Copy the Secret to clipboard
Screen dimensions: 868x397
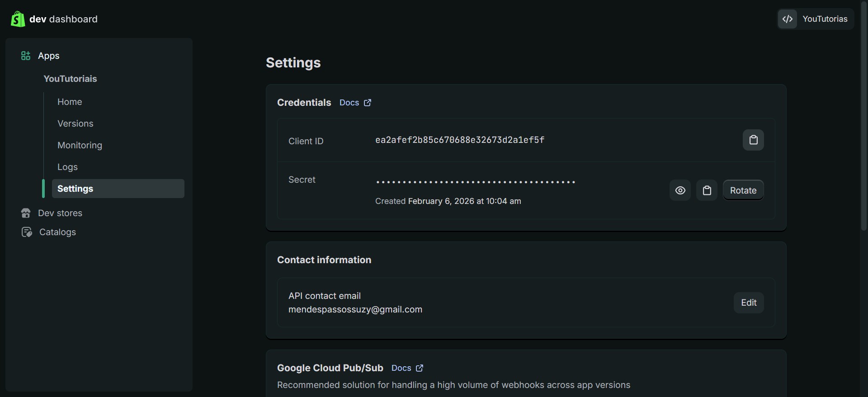click(707, 190)
